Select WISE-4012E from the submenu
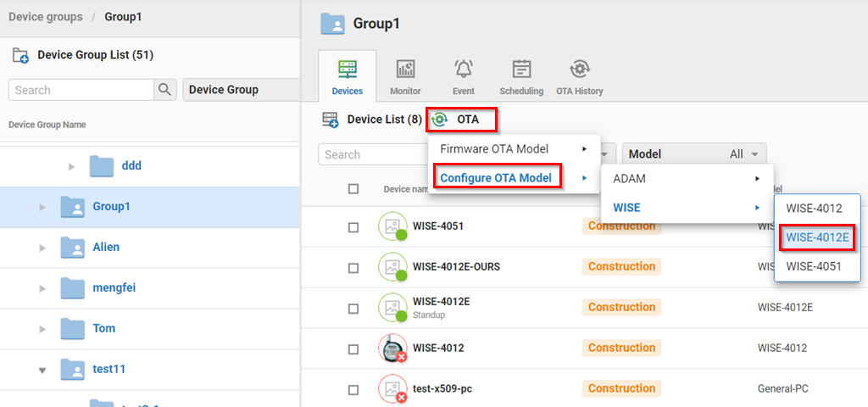The width and height of the screenshot is (868, 407). pyautogui.click(x=817, y=237)
